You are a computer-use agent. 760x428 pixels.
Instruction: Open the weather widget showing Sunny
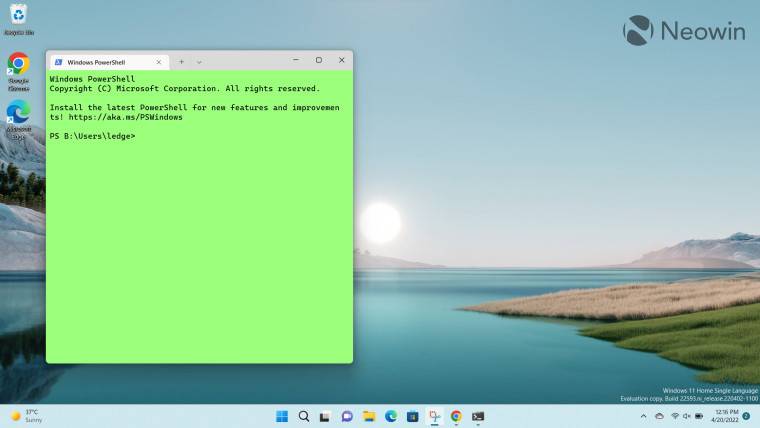[27, 416]
